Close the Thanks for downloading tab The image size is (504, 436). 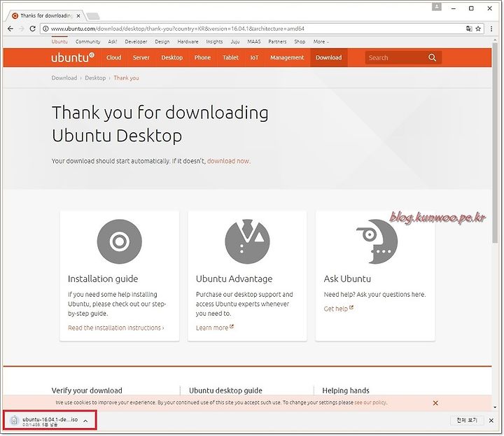(x=78, y=15)
